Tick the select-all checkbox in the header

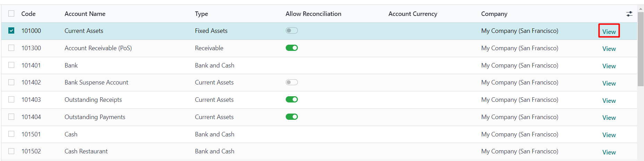point(11,14)
